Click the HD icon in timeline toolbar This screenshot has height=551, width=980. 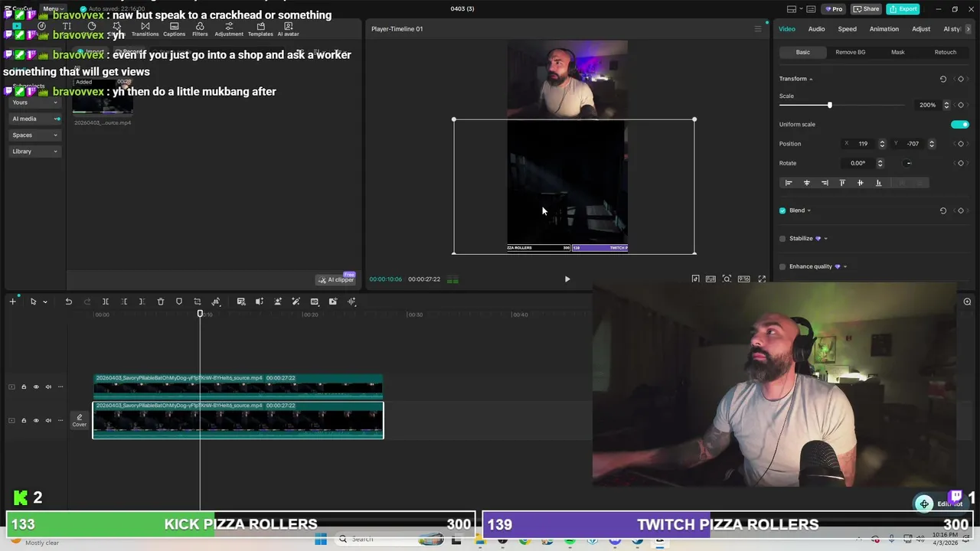tap(315, 302)
